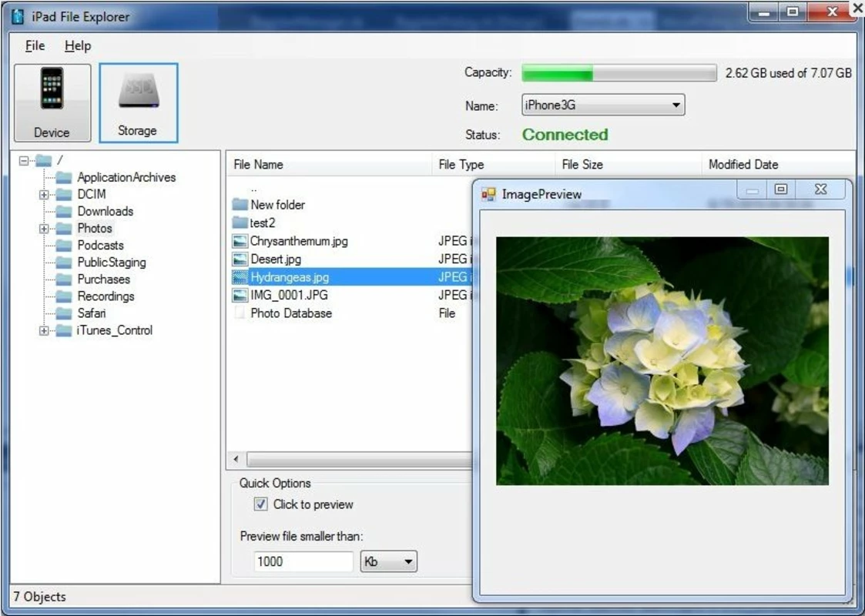Click the Chrysanthemum.jpg file name
This screenshot has height=616, width=865.
pos(299,241)
